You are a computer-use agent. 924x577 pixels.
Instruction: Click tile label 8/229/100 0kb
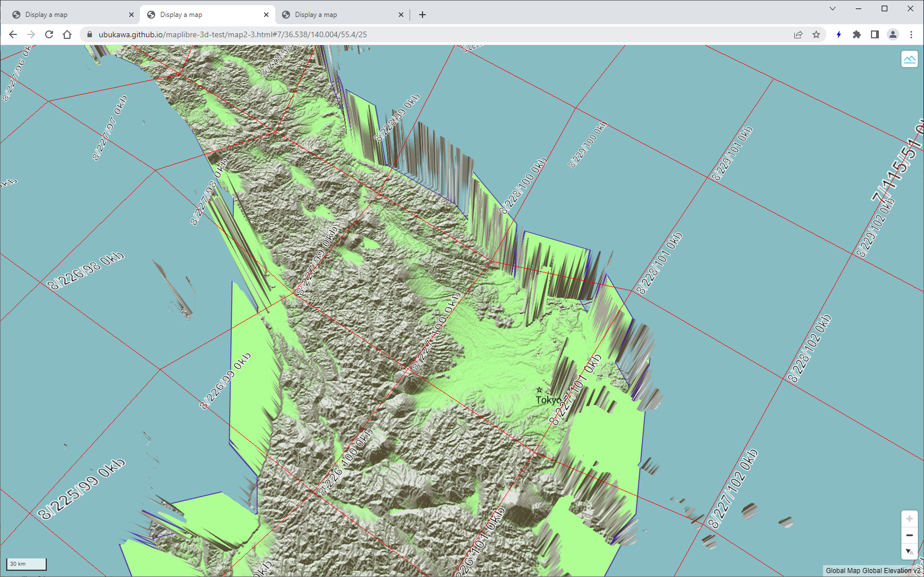click(588, 144)
